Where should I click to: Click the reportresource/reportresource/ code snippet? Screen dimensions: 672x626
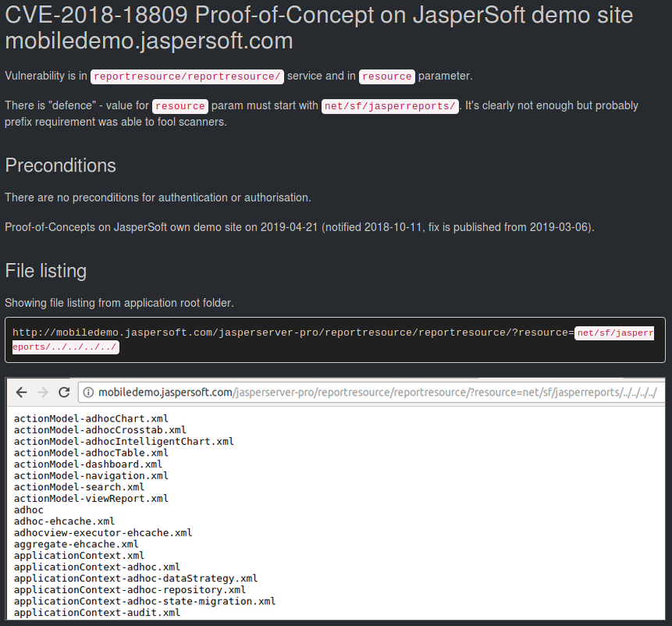187,76
